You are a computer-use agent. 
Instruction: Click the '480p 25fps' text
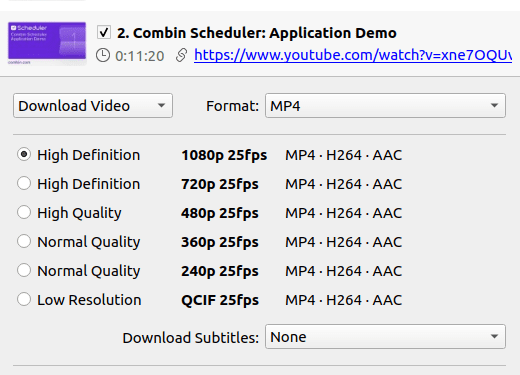pyautogui.click(x=220, y=213)
